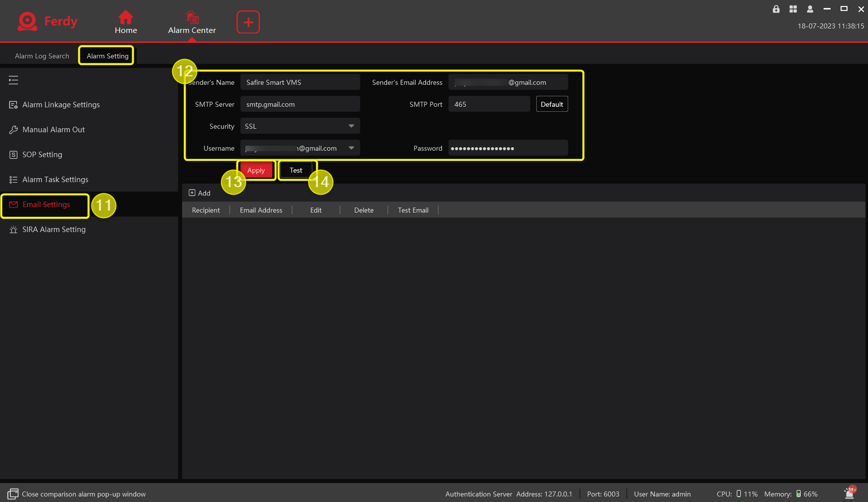
Task: Open the user account icon top right
Action: point(810,9)
